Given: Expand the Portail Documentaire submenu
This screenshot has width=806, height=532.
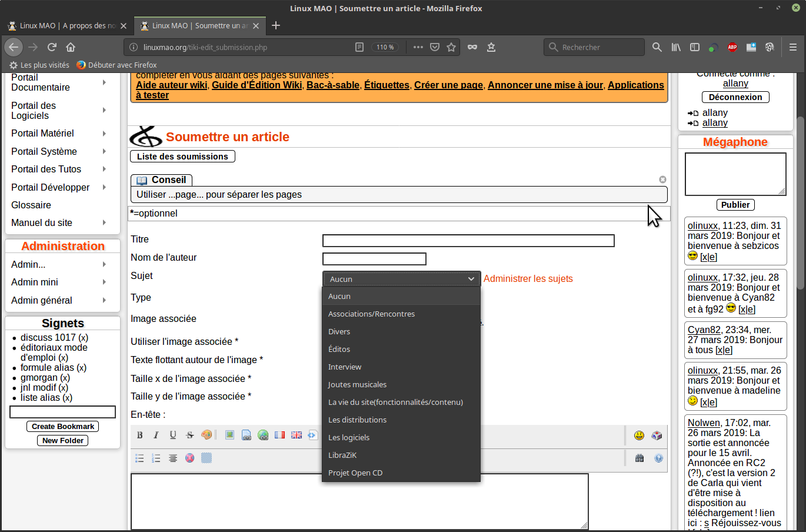Looking at the screenshot, I should click(104, 82).
